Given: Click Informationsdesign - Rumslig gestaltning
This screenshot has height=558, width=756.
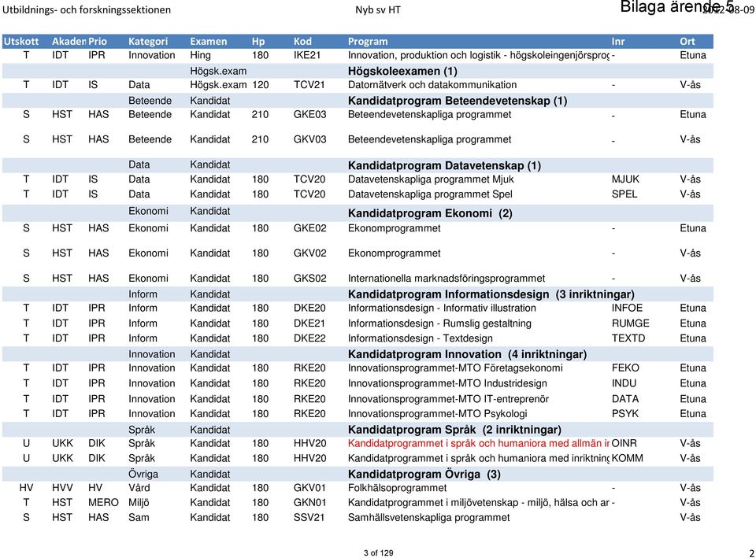Looking at the screenshot, I should pyautogui.click(x=439, y=323).
